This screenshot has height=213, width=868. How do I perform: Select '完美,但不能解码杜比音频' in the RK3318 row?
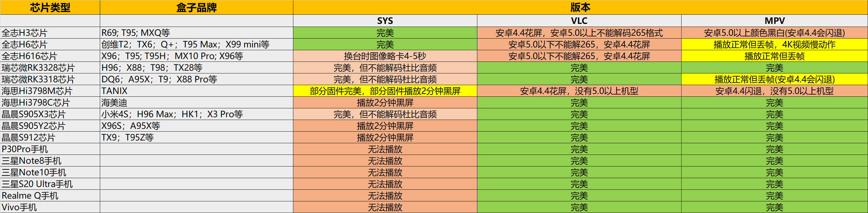point(385,79)
